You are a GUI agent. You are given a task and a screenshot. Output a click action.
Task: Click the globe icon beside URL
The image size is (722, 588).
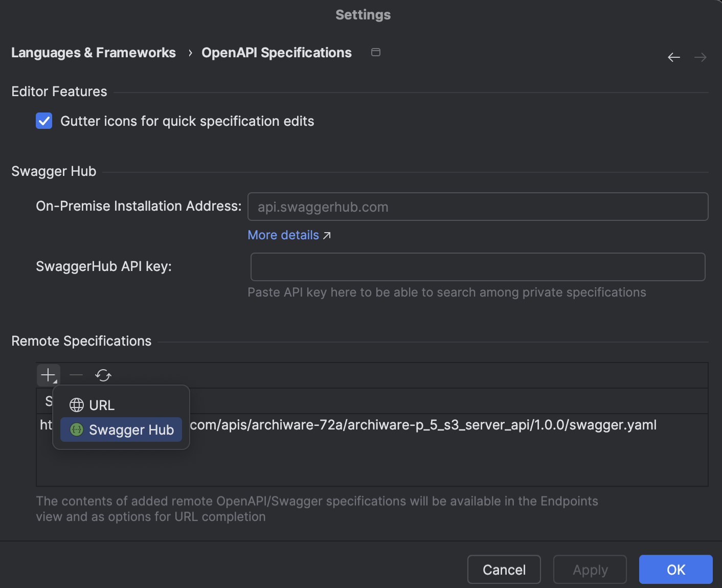pyautogui.click(x=77, y=404)
